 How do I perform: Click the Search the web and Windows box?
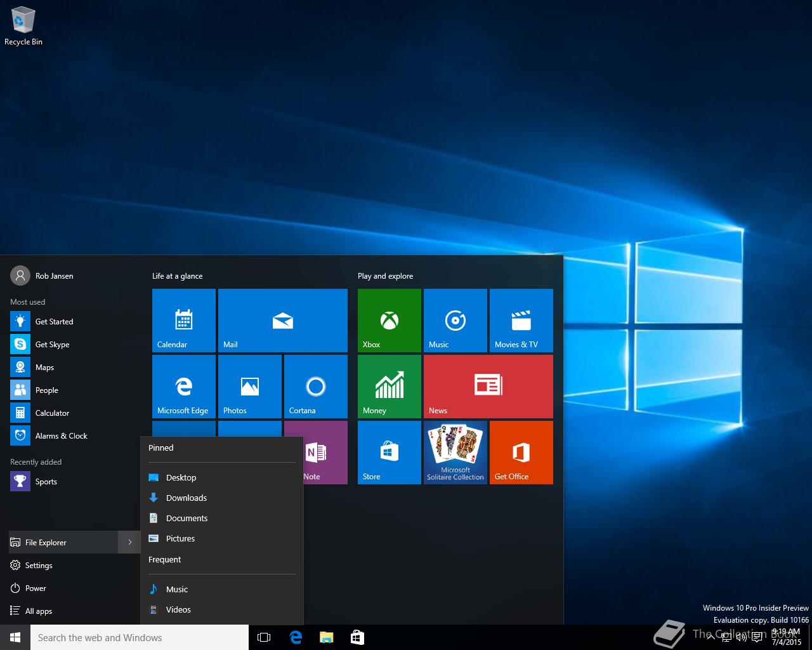tap(140, 637)
